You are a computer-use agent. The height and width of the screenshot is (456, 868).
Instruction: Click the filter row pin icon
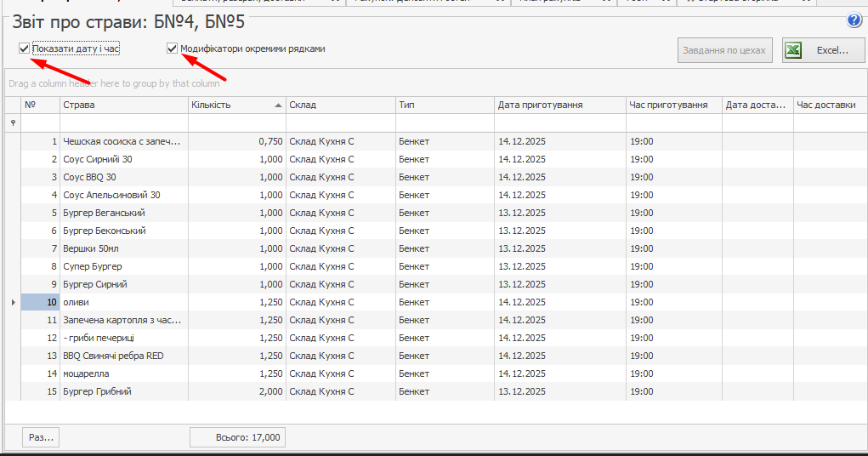(x=13, y=123)
